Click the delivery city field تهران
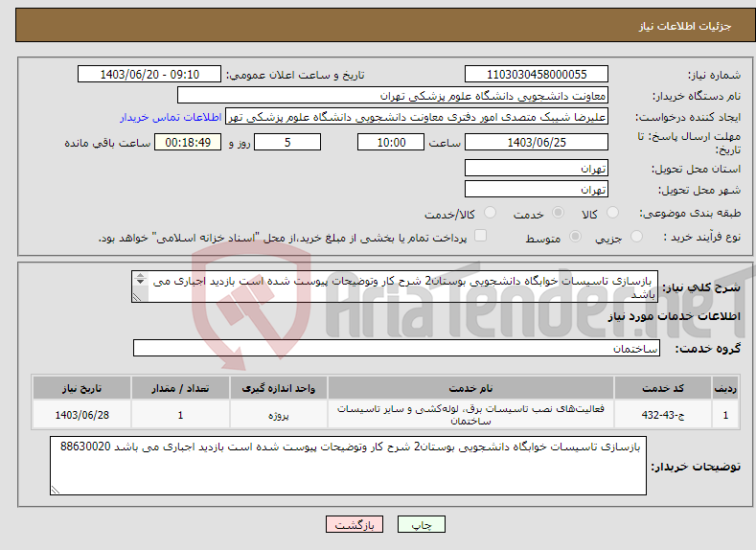756x550 pixels. tap(537, 189)
